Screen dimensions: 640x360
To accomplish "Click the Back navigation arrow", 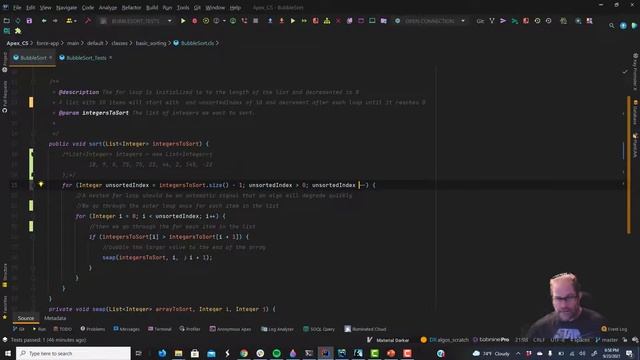I will click(x=44, y=21).
